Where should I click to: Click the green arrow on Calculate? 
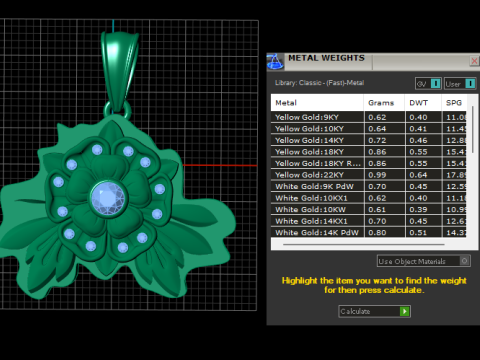tap(404, 311)
